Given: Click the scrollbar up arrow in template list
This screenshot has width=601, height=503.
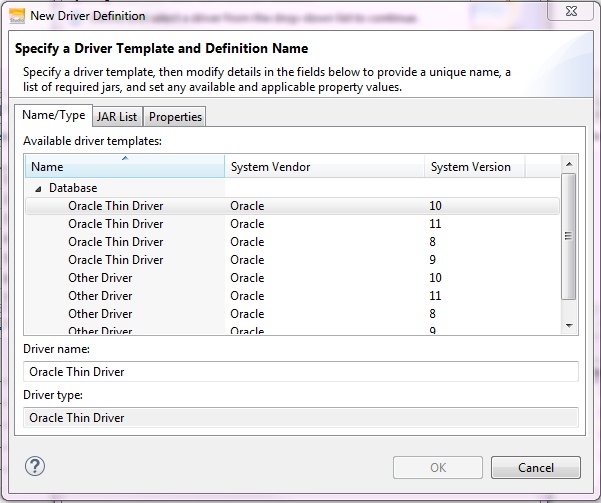Looking at the screenshot, I should coord(569,164).
